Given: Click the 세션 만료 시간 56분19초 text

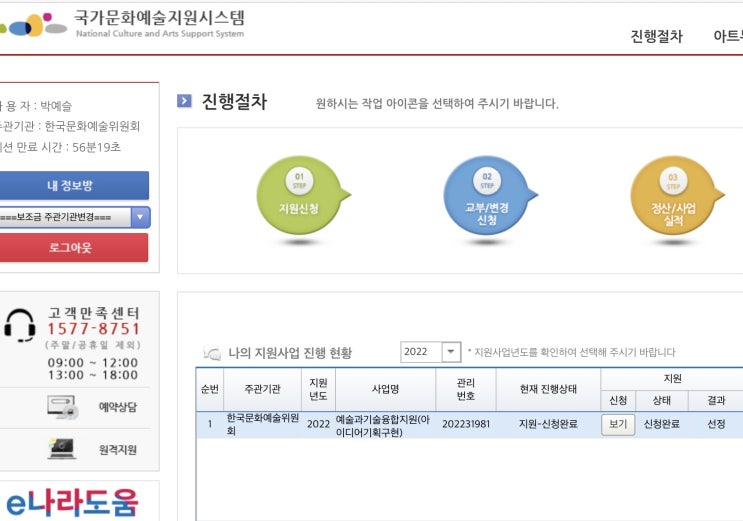Looking at the screenshot, I should tap(60, 147).
